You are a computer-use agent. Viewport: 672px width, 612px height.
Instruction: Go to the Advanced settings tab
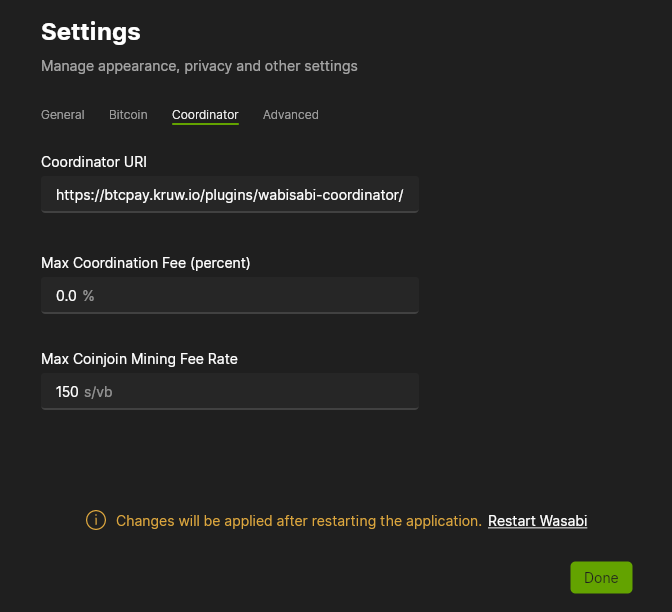coord(290,115)
